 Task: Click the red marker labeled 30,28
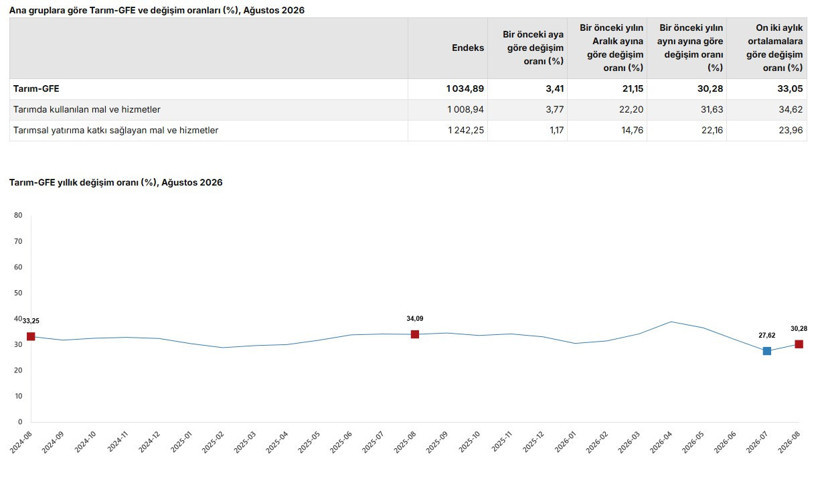point(799,344)
